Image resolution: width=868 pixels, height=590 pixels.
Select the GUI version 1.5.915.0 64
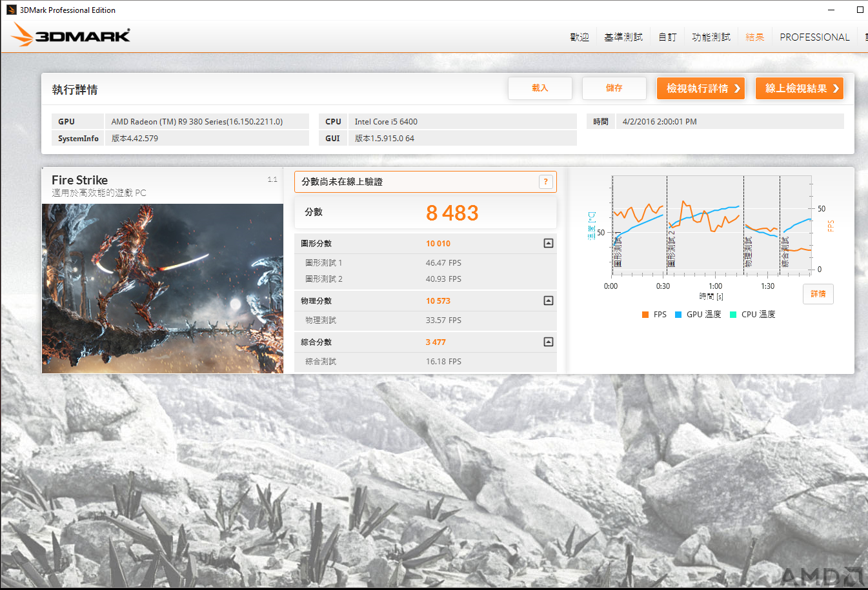[x=385, y=138]
